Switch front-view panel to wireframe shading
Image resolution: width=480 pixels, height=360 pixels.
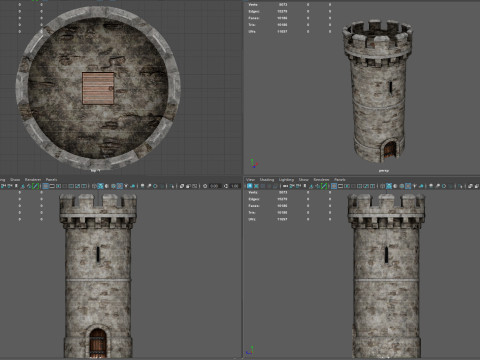point(94,186)
